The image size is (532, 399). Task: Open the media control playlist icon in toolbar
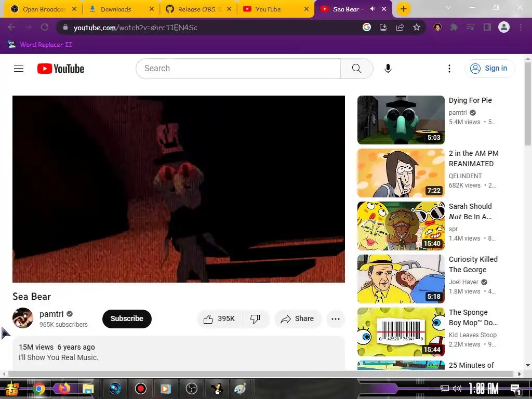(470, 27)
